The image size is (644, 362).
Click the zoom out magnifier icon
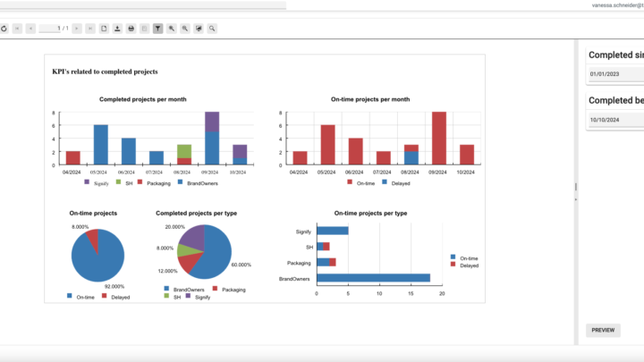click(185, 29)
